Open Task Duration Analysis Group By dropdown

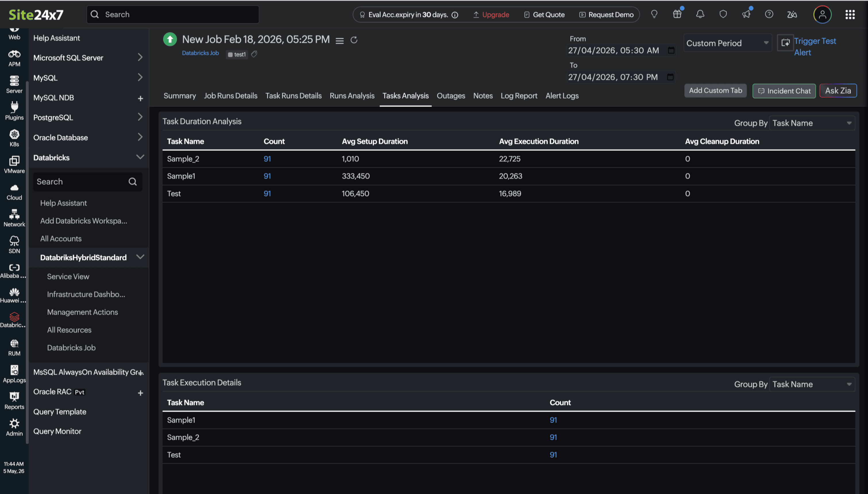coord(812,123)
